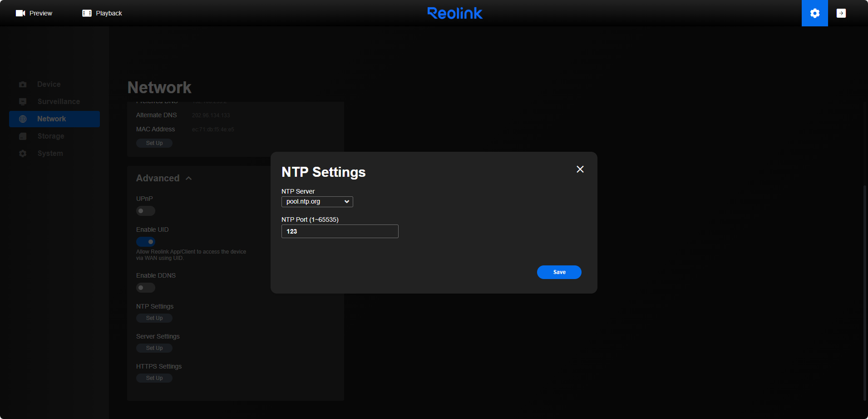The image size is (868, 419).
Task: Close the NTP Settings dialog
Action: [x=580, y=169]
